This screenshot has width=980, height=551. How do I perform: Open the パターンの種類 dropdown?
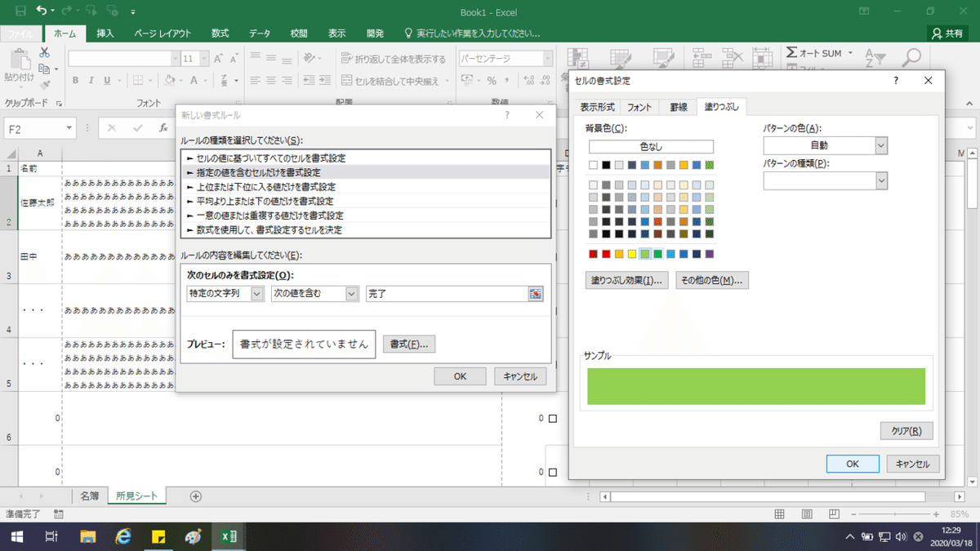click(880, 181)
